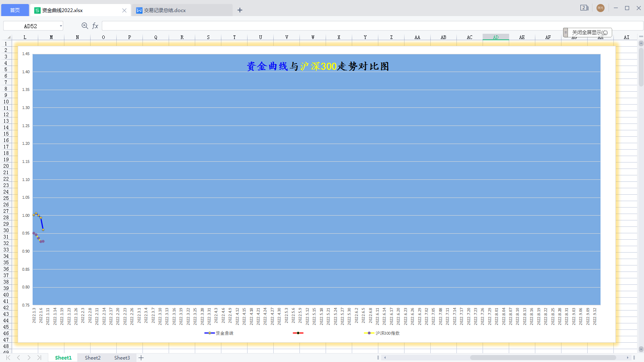Click the fx insert function icon

[95, 25]
